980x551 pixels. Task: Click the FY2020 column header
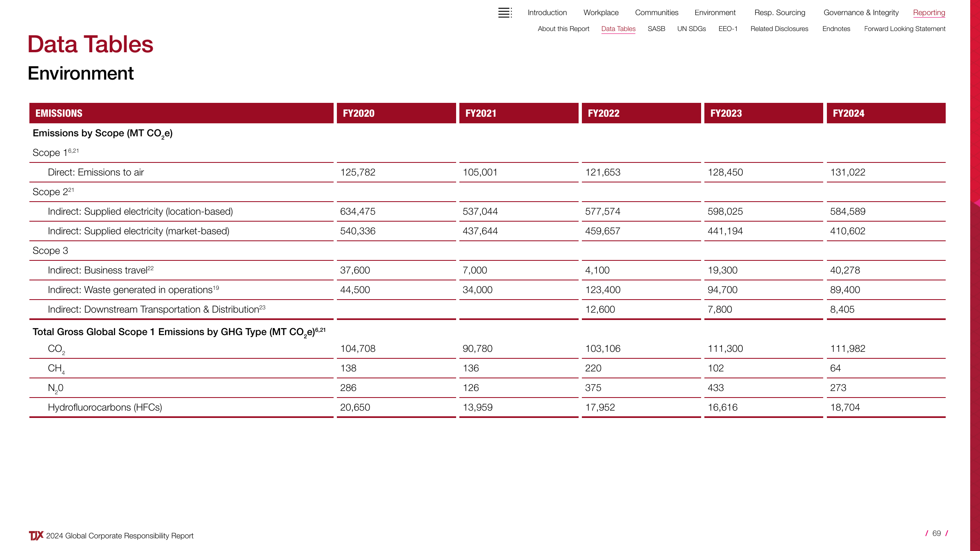tap(396, 113)
